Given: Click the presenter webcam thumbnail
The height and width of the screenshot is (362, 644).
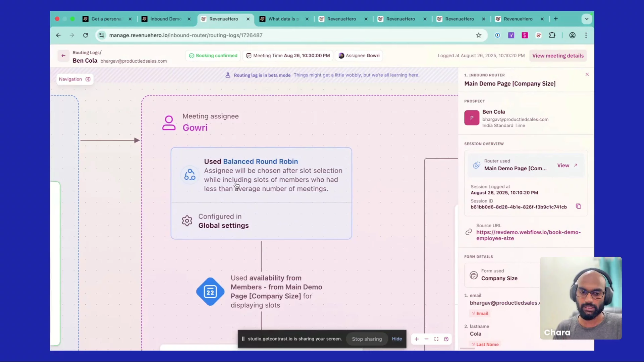Looking at the screenshot, I should [581, 298].
